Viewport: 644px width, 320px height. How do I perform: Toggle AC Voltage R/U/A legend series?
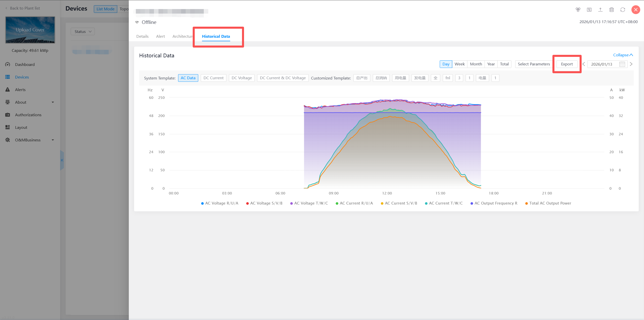[x=221, y=203]
